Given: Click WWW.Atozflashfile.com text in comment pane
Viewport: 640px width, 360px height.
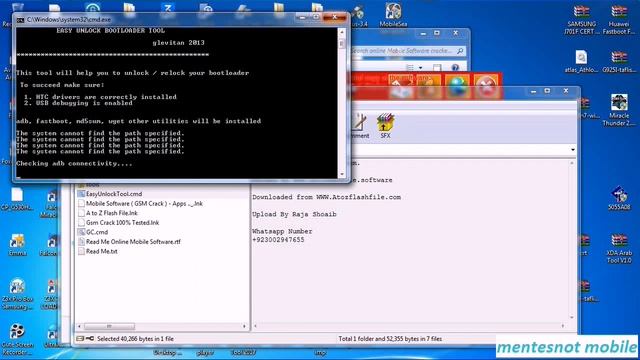Looking at the screenshot, I should (x=358, y=197).
